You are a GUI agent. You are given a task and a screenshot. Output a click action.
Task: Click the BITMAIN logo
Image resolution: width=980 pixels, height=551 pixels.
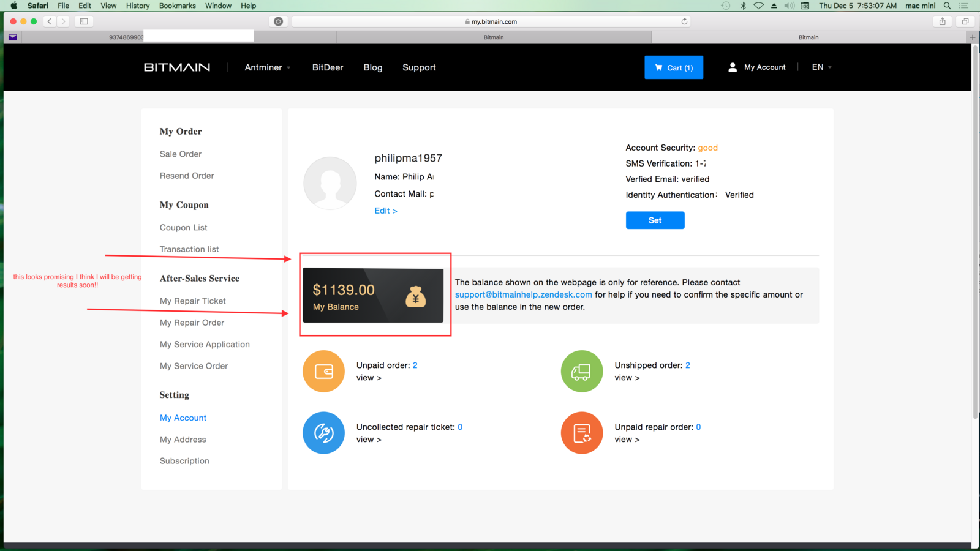coord(177,67)
